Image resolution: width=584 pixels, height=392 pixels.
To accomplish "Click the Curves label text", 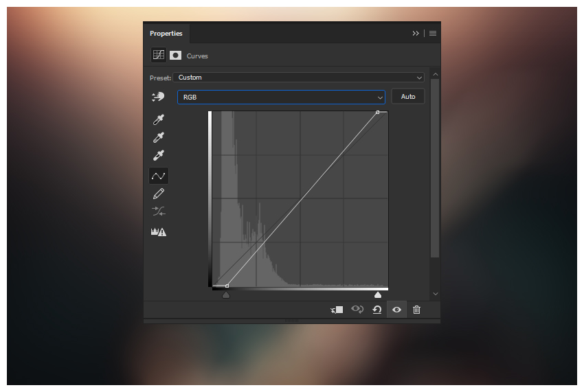I will tap(197, 56).
